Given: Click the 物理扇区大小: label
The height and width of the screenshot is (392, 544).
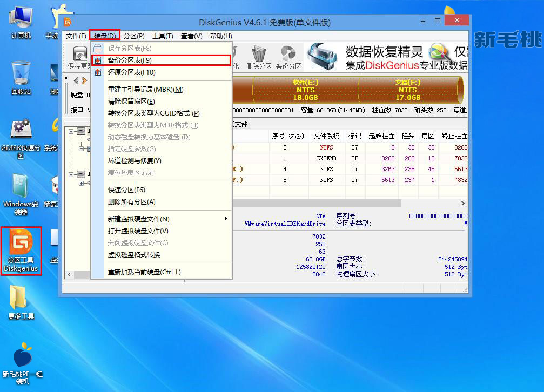Looking at the screenshot, I should click(357, 274).
